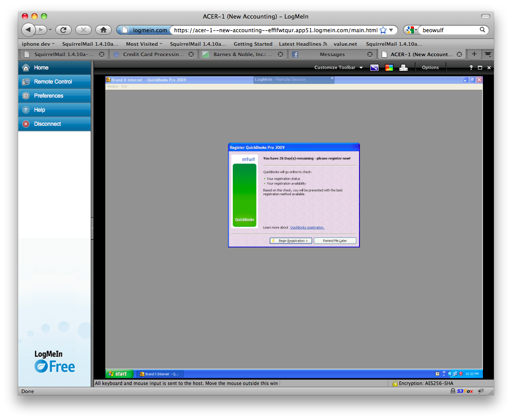Image resolution: width=512 pixels, height=420 pixels.
Task: Open the Window menu in QuickBooks
Action: pos(112,86)
